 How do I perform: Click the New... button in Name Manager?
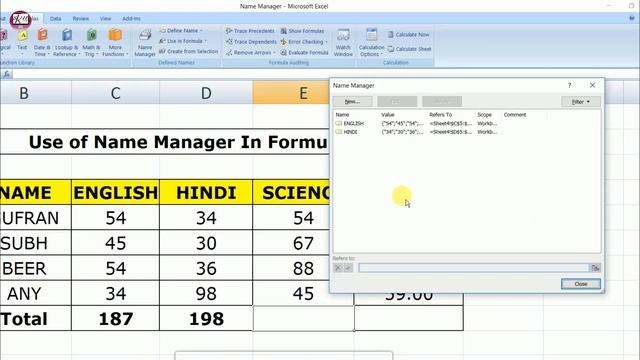[352, 101]
